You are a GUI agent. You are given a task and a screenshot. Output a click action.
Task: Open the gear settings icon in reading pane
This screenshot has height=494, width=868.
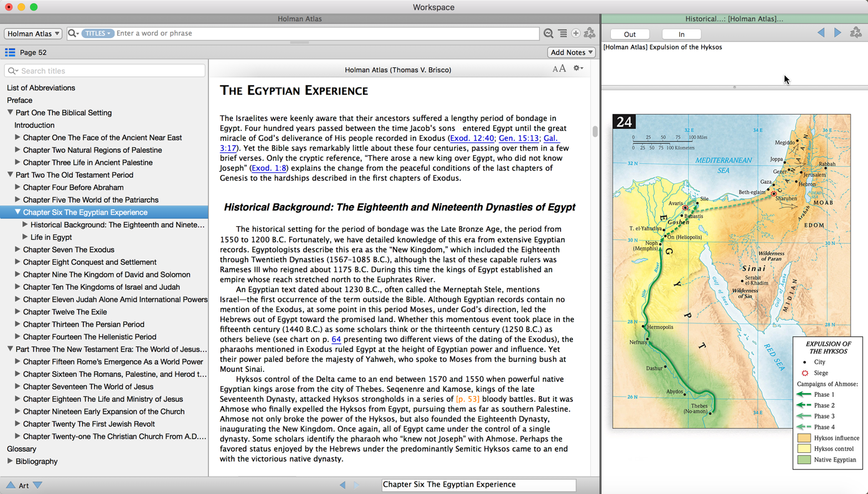click(578, 69)
